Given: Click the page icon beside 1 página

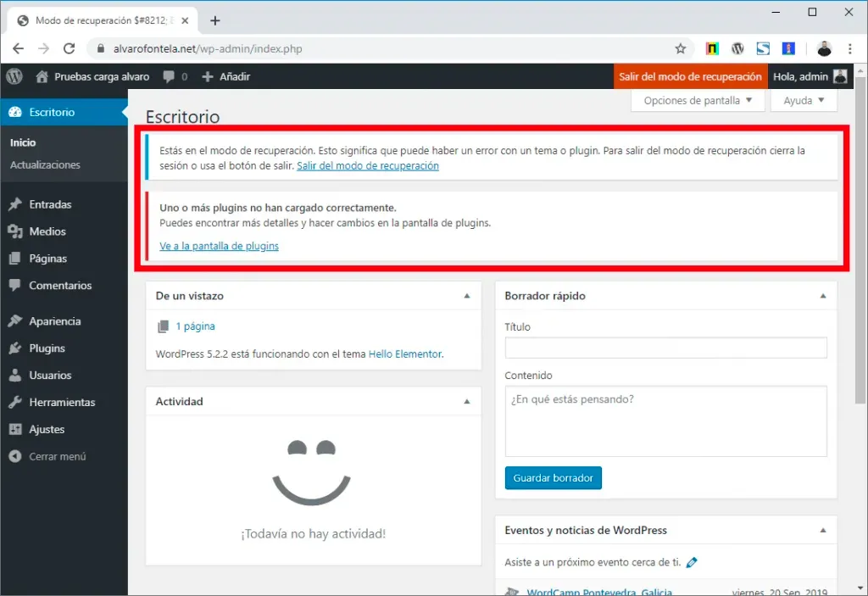Looking at the screenshot, I should point(163,326).
